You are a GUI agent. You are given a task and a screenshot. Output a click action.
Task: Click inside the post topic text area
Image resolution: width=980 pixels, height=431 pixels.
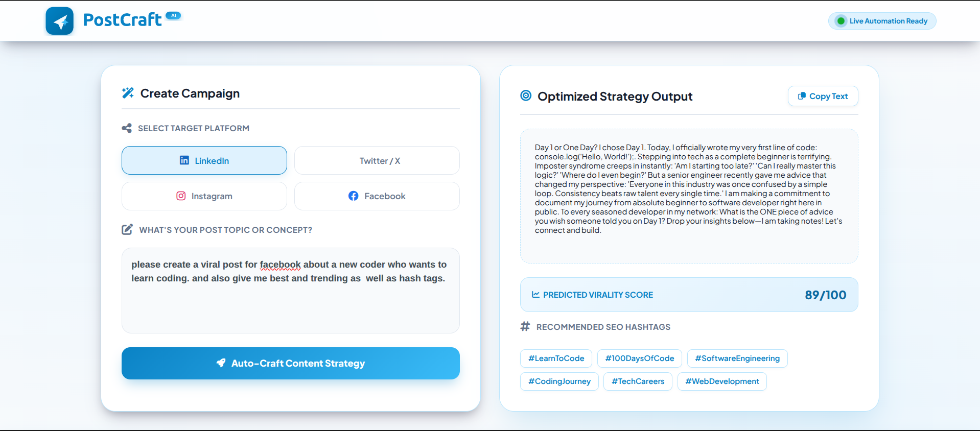(x=291, y=291)
